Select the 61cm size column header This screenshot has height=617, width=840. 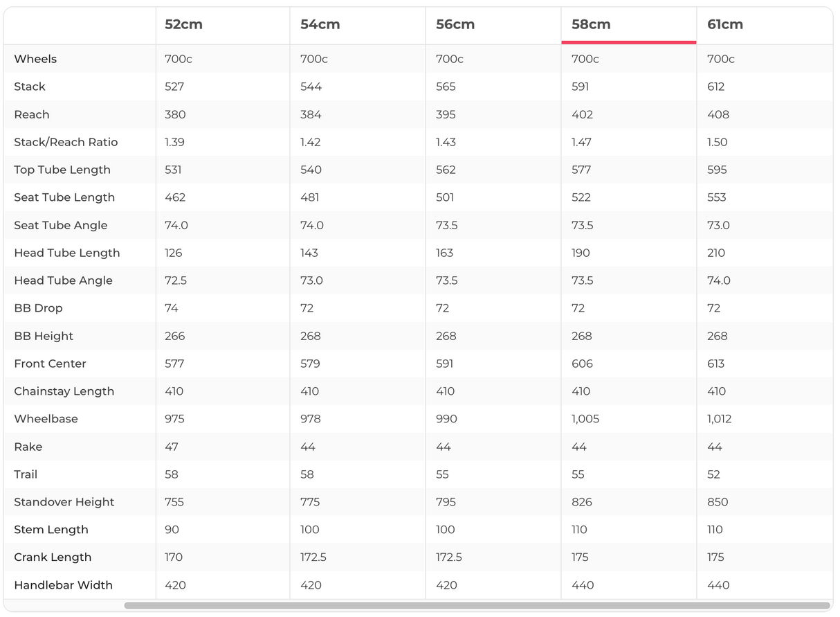724,24
